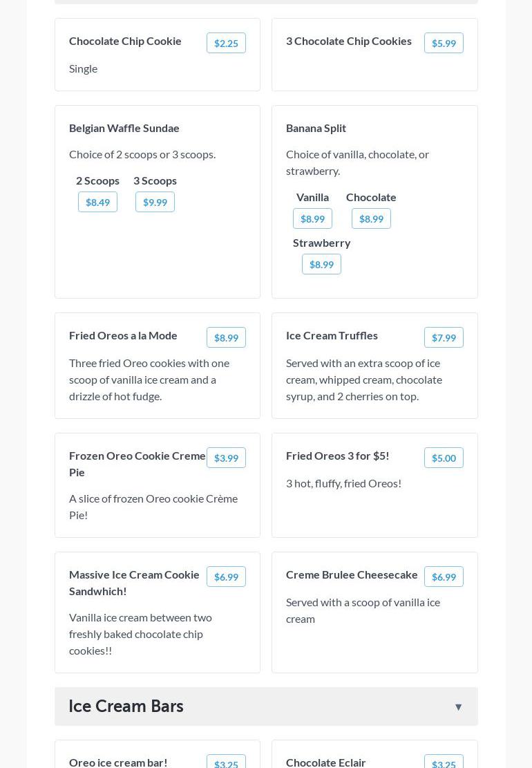Image resolution: width=532 pixels, height=768 pixels.
Task: Choose the 3 Scoops $9.99 option
Action: click(x=155, y=202)
